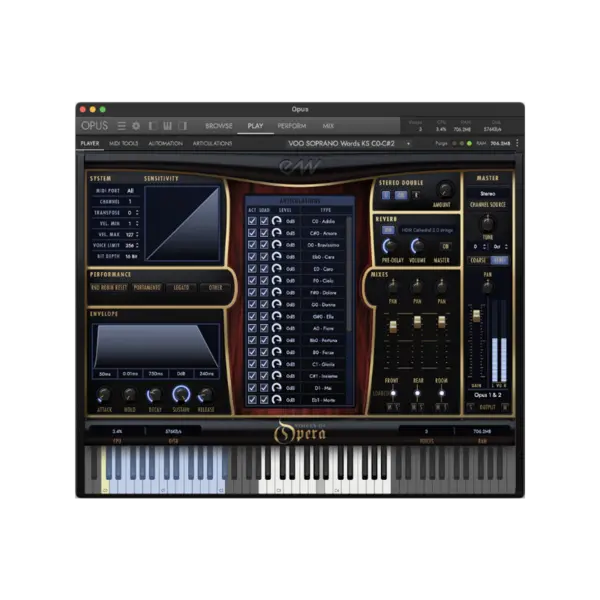Adjust the Front mix Pan knob
Screen dimensions: 600x600
(393, 286)
